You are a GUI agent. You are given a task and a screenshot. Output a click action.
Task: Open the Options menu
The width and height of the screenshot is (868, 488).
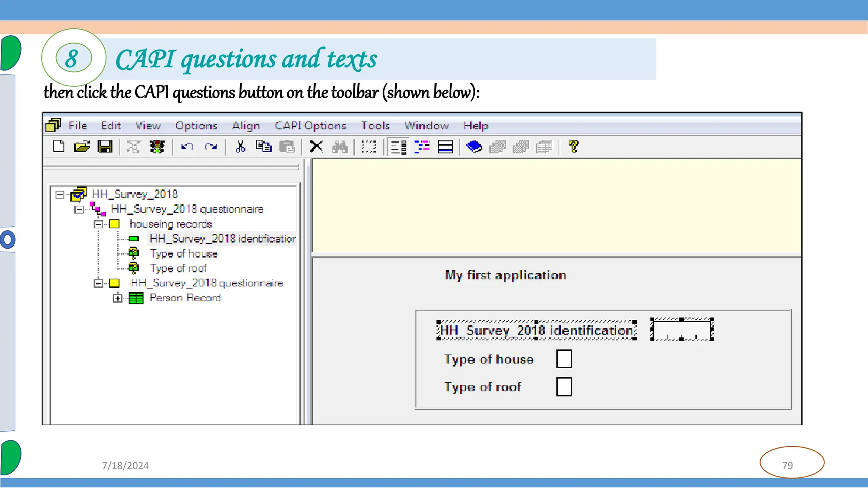tap(196, 126)
